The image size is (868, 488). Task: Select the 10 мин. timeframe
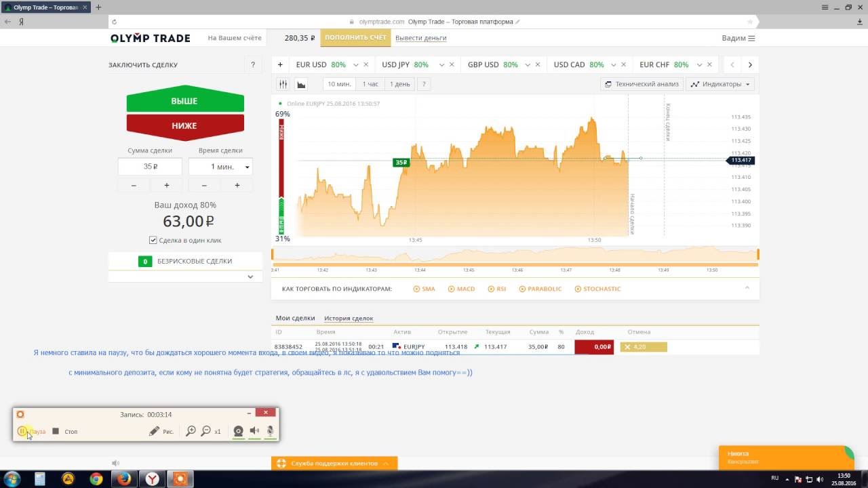(x=338, y=84)
